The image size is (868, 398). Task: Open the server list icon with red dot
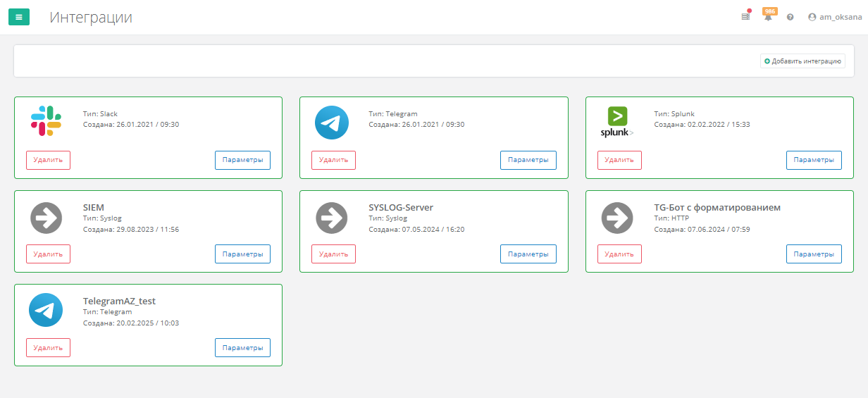click(x=745, y=16)
